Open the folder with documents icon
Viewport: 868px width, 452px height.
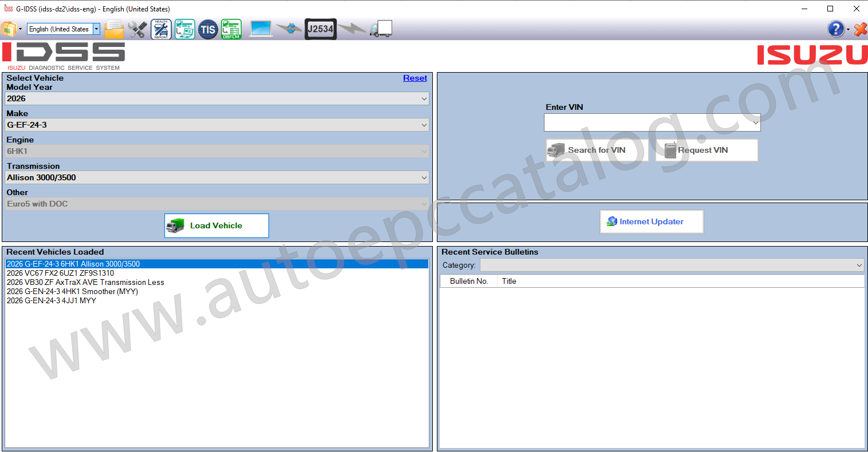[114, 29]
